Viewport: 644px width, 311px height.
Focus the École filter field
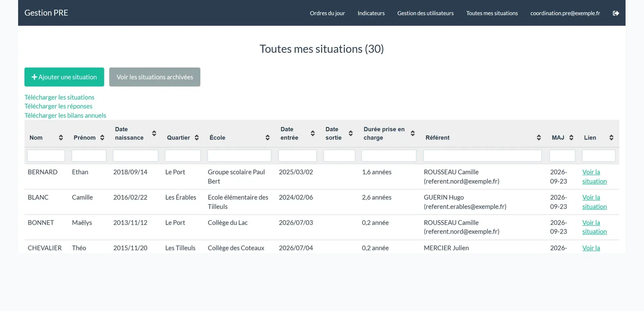coord(239,156)
